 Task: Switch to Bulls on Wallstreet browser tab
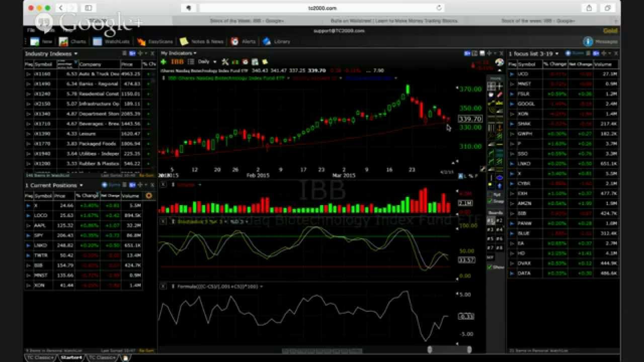[x=394, y=21]
